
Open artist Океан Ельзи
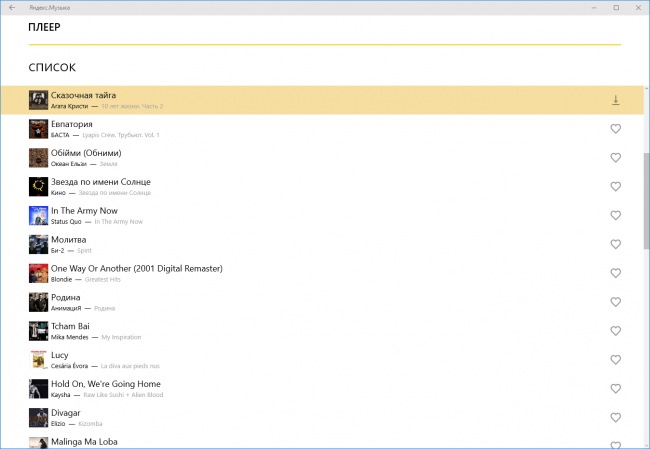point(69,164)
